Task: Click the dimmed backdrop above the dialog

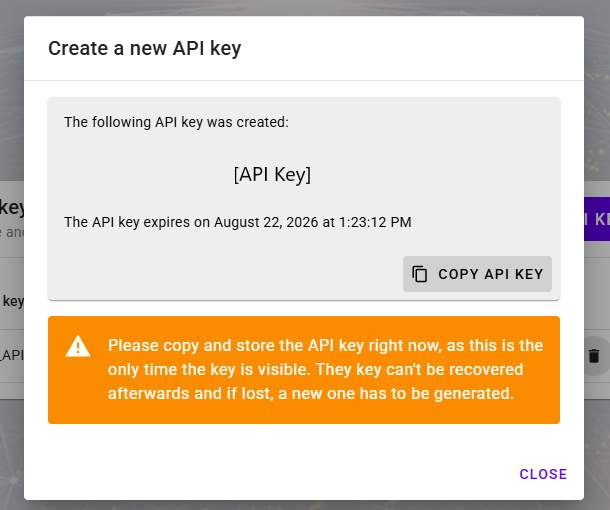Action: [300, 7]
